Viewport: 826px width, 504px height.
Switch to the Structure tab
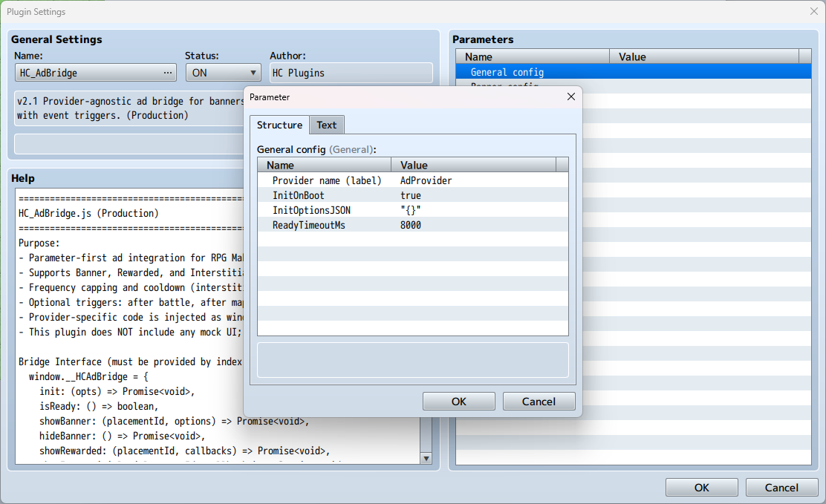(279, 125)
